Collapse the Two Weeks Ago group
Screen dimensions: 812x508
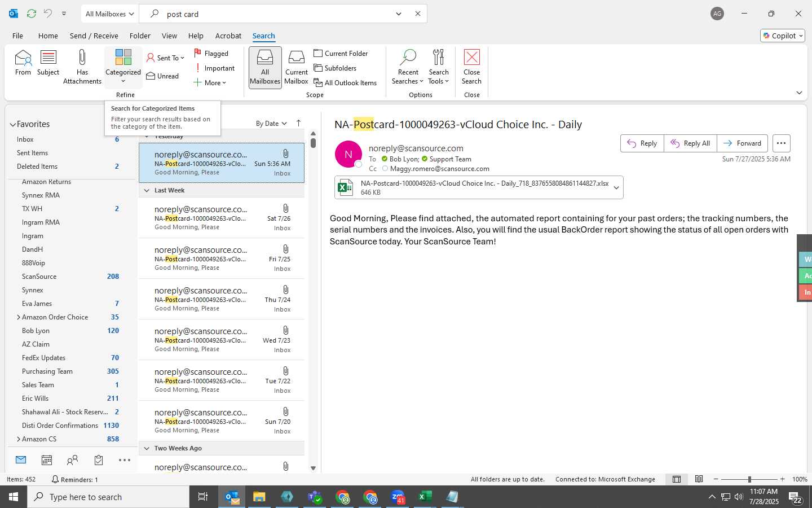[x=147, y=448]
